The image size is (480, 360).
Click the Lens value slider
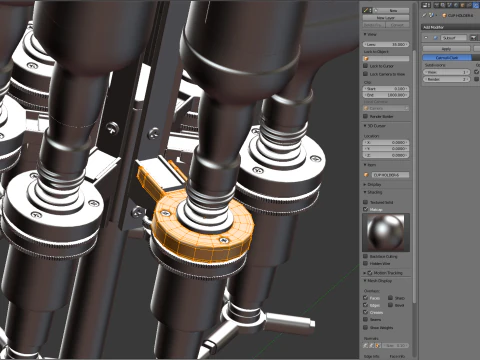(386, 44)
